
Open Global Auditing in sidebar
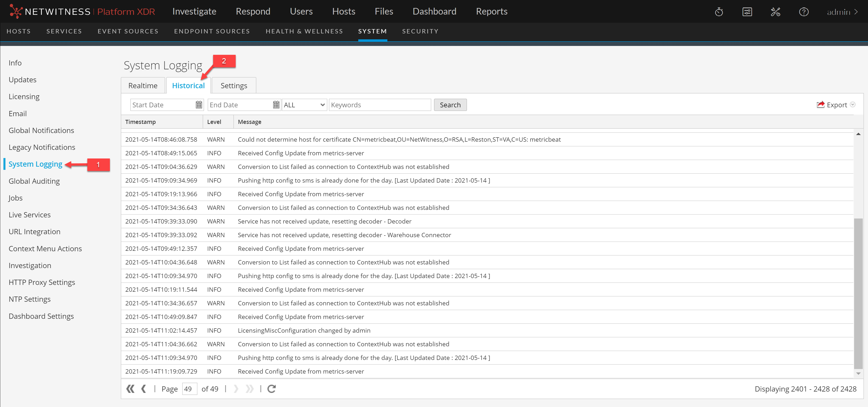click(x=34, y=181)
